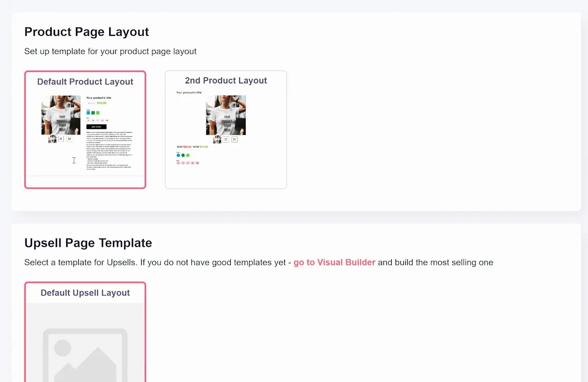This screenshot has width=588, height=382.
Task: Select the Default Upsell Layout template
Action: (85, 332)
